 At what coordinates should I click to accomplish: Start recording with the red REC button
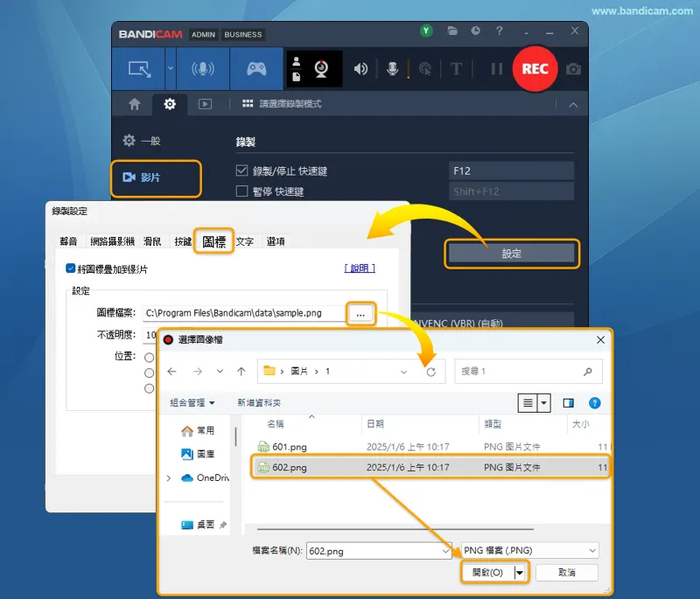click(535, 69)
